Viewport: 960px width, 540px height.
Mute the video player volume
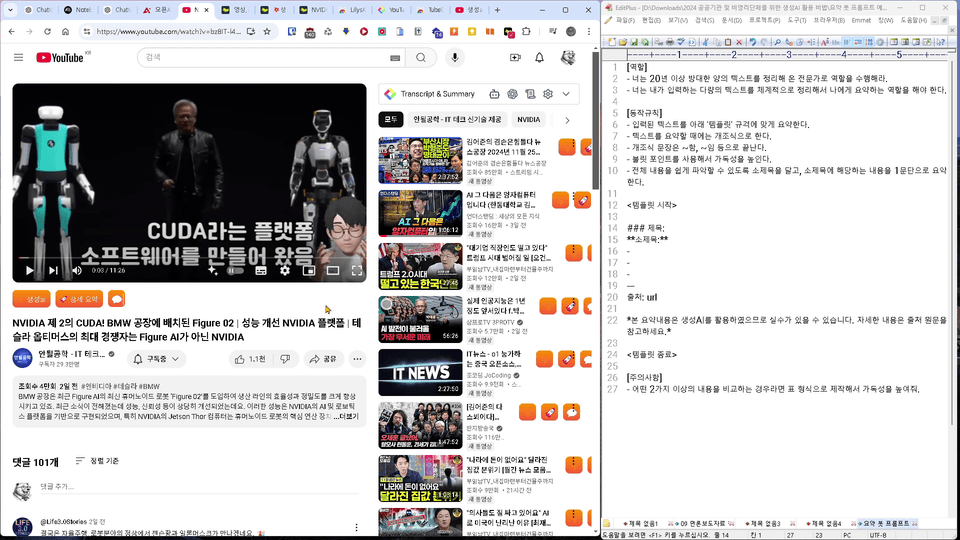coord(77,270)
